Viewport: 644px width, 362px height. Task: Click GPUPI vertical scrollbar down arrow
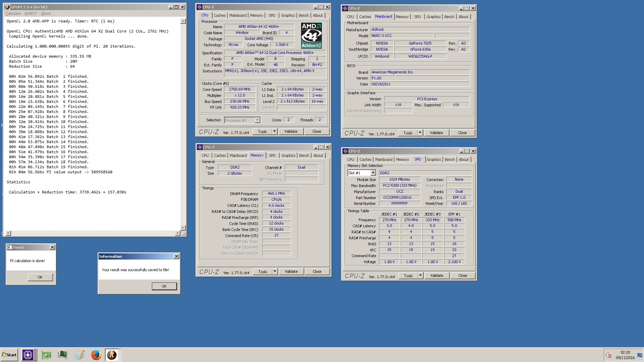coord(183,228)
